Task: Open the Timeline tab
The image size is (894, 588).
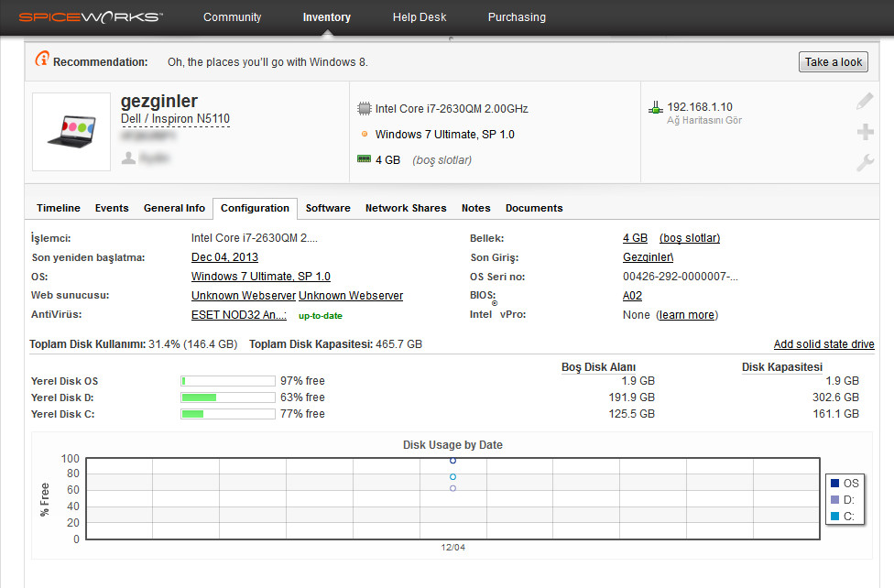Action: [x=58, y=208]
